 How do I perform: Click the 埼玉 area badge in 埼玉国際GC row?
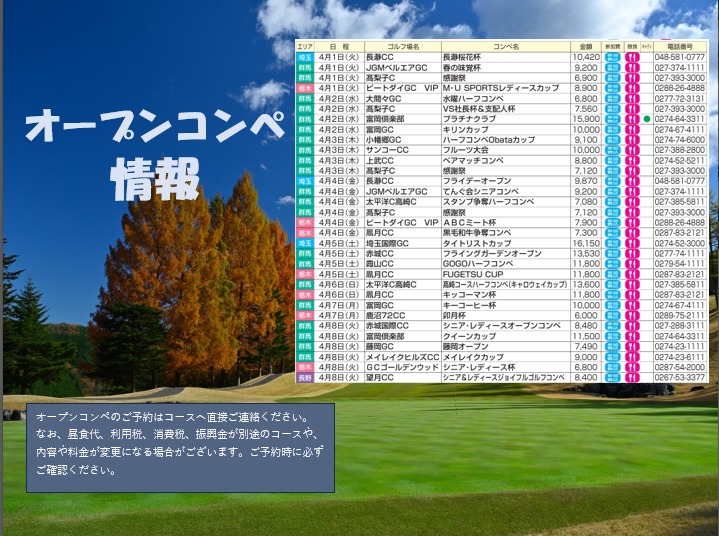(x=305, y=243)
